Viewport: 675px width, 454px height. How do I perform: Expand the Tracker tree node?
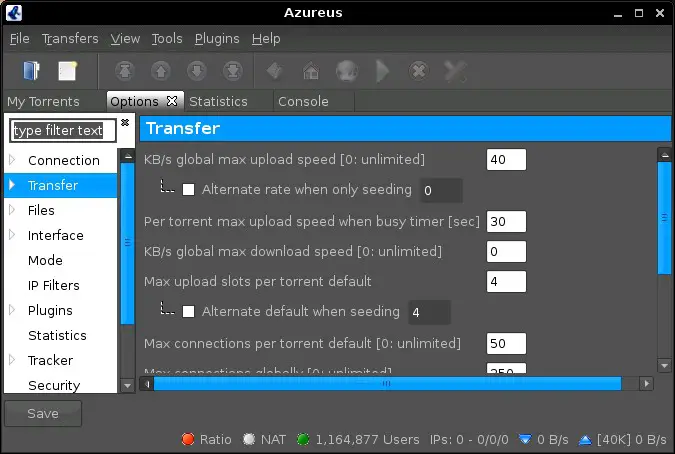click(12, 360)
